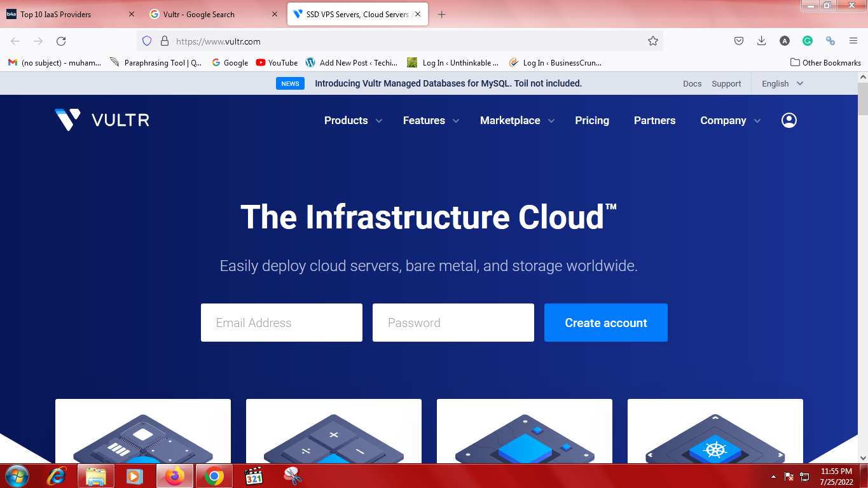Expand the Company dropdown menu

point(730,120)
